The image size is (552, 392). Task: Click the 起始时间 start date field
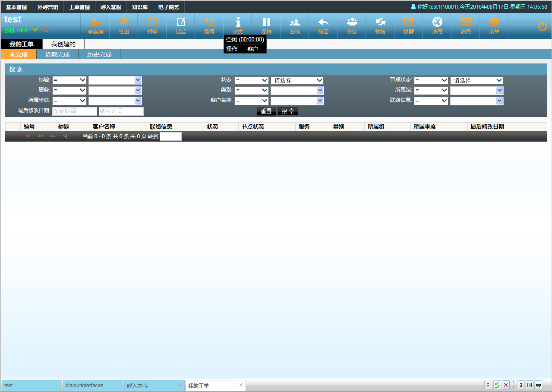75,111
